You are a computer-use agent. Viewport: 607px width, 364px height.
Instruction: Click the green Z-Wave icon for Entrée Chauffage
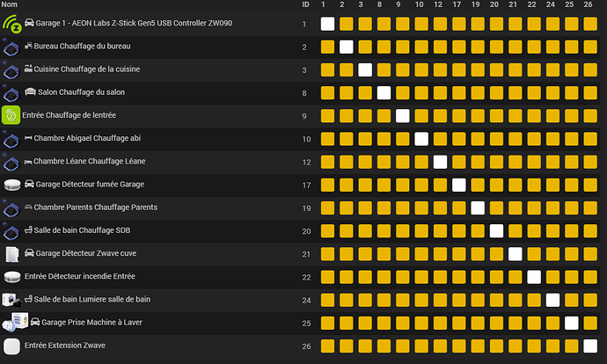click(11, 115)
